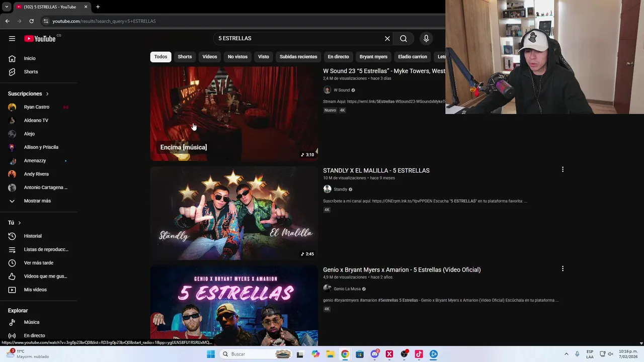Expand the Tú section chevron
Viewport: 644px width, 362px height.
click(x=20, y=223)
